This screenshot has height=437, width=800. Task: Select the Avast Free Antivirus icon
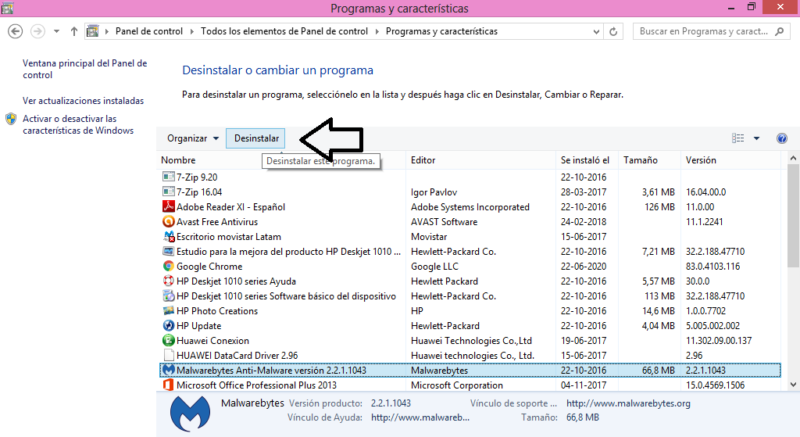pyautogui.click(x=168, y=221)
